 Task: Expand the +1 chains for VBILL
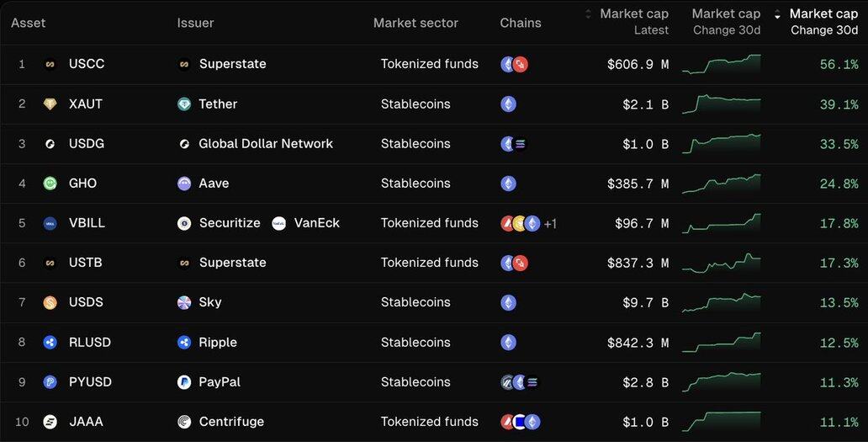click(x=550, y=224)
